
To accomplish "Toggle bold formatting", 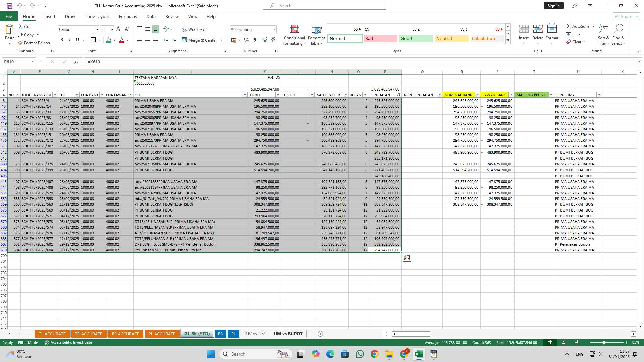I will tap(62, 40).
